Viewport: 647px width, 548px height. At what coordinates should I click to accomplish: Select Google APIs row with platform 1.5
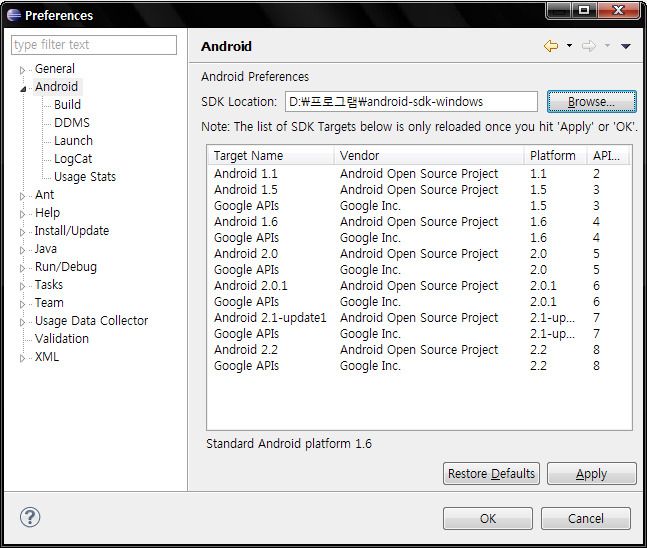pos(419,206)
